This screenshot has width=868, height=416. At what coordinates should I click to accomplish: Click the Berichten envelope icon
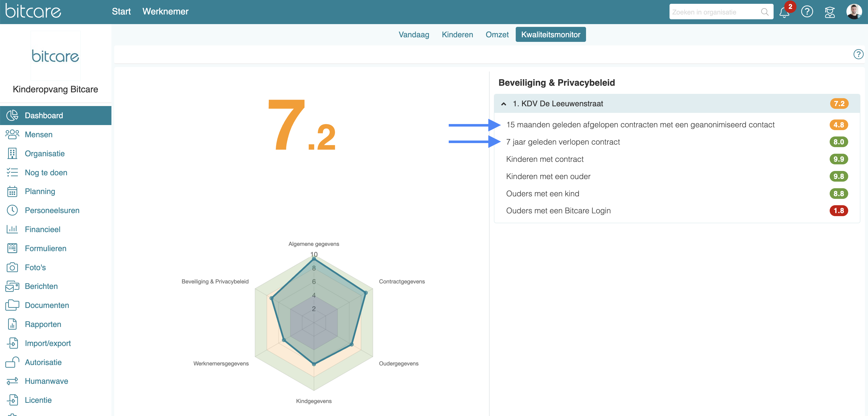coord(12,286)
